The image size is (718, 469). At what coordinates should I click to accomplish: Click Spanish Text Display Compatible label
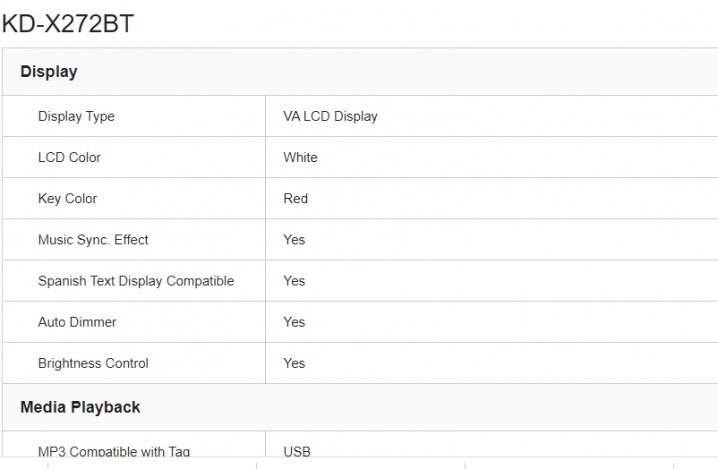coord(136,281)
